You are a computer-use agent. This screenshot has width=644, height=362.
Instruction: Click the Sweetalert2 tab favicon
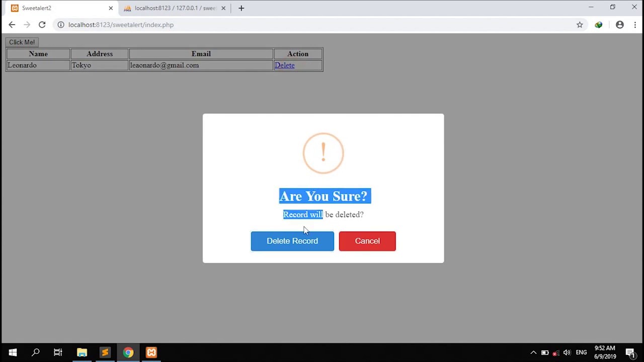point(15,8)
